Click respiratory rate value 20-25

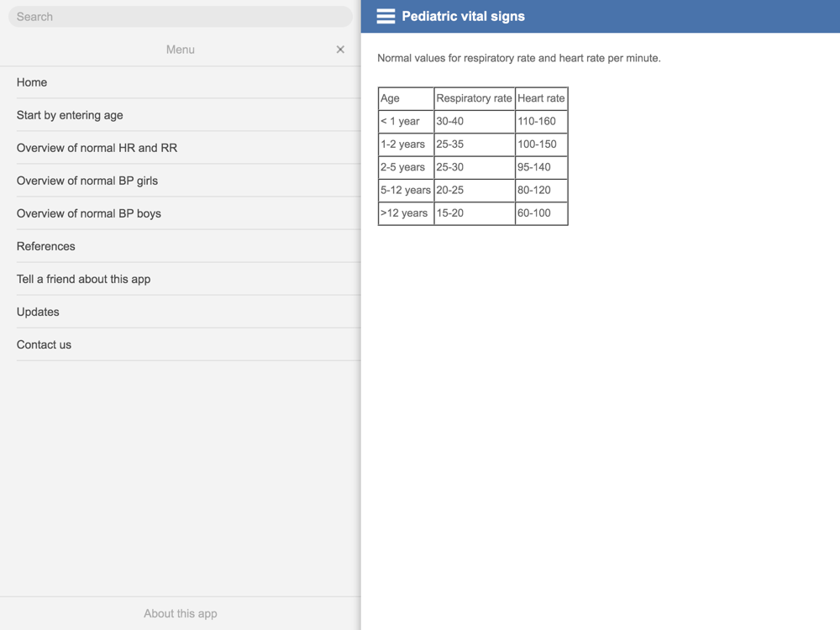(475, 190)
